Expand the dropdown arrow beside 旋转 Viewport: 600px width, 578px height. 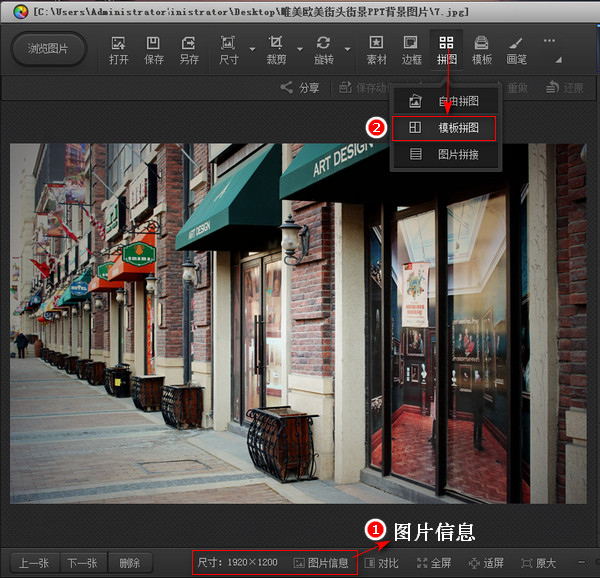click(347, 48)
